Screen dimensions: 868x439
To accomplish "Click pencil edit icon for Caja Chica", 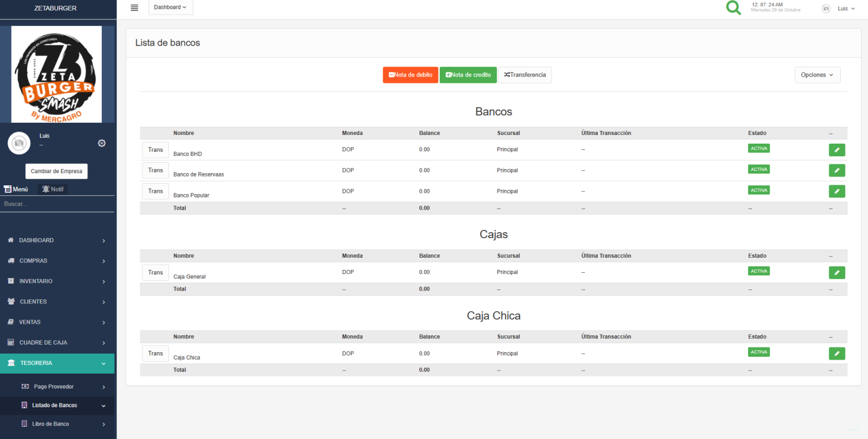I will (837, 353).
